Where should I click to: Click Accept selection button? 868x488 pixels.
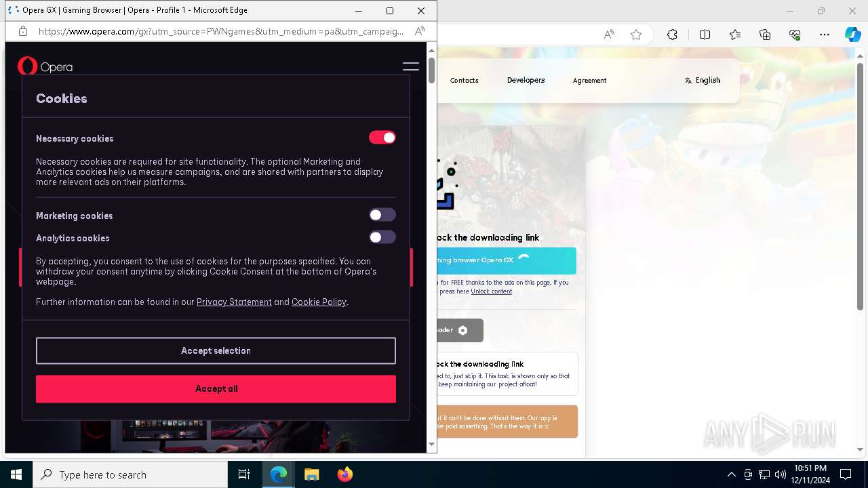(x=216, y=350)
